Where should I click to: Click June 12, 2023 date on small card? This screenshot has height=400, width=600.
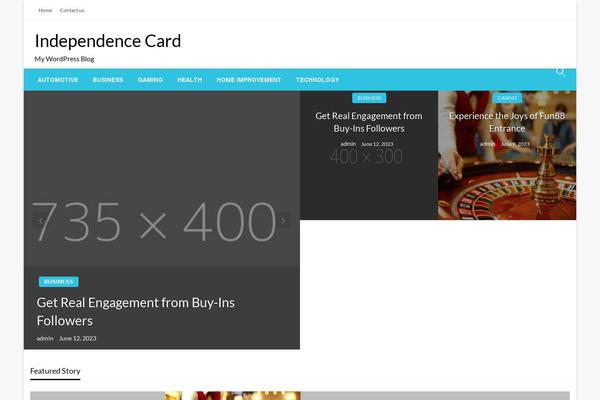[x=377, y=144]
